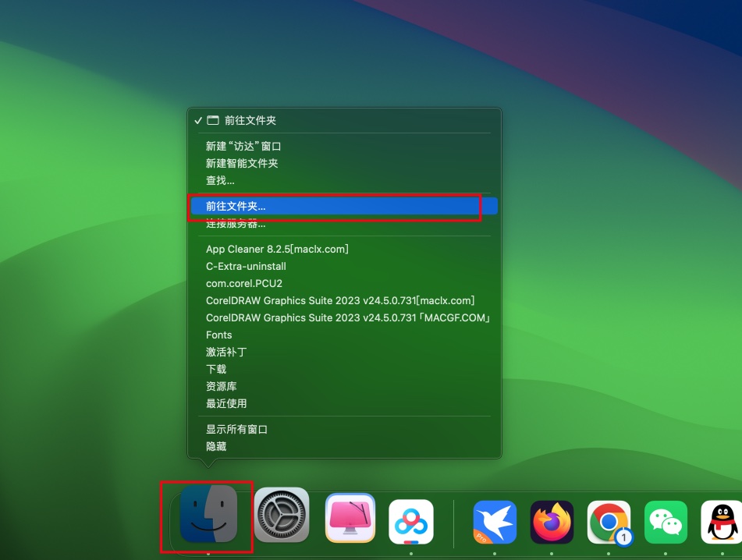Viewport: 742px width, 560px height.
Task: Launch System Settings from the Dock
Action: coord(281,516)
